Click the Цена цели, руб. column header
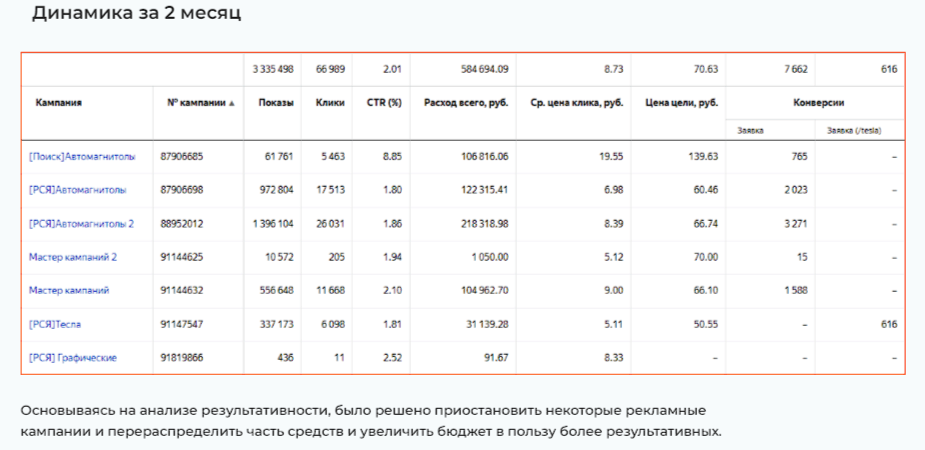 (x=682, y=103)
